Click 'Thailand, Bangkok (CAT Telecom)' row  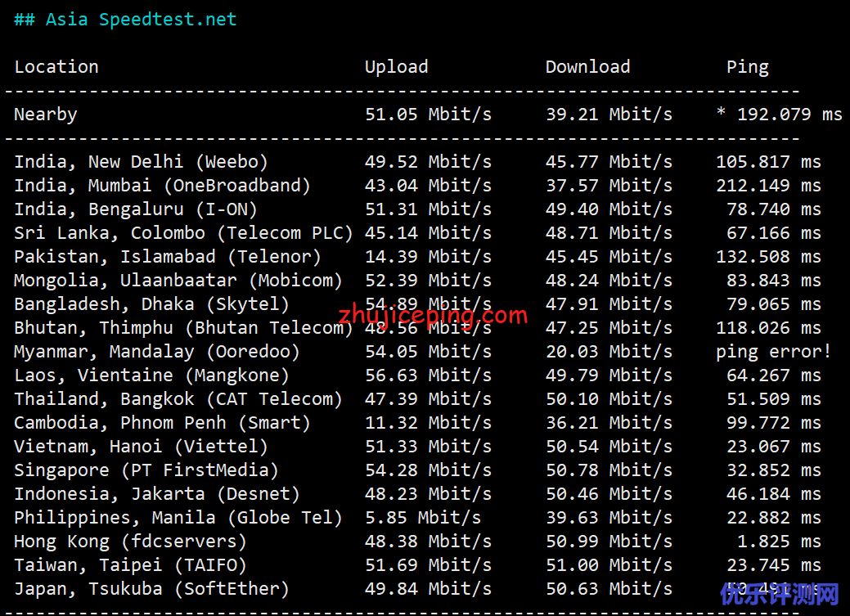click(417, 399)
